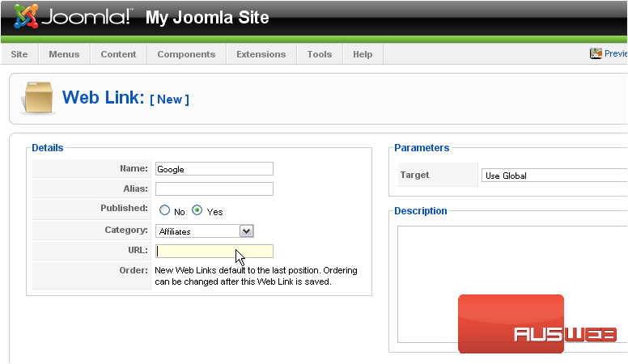Open the Site menu
The height and width of the screenshot is (364, 628).
(x=19, y=54)
